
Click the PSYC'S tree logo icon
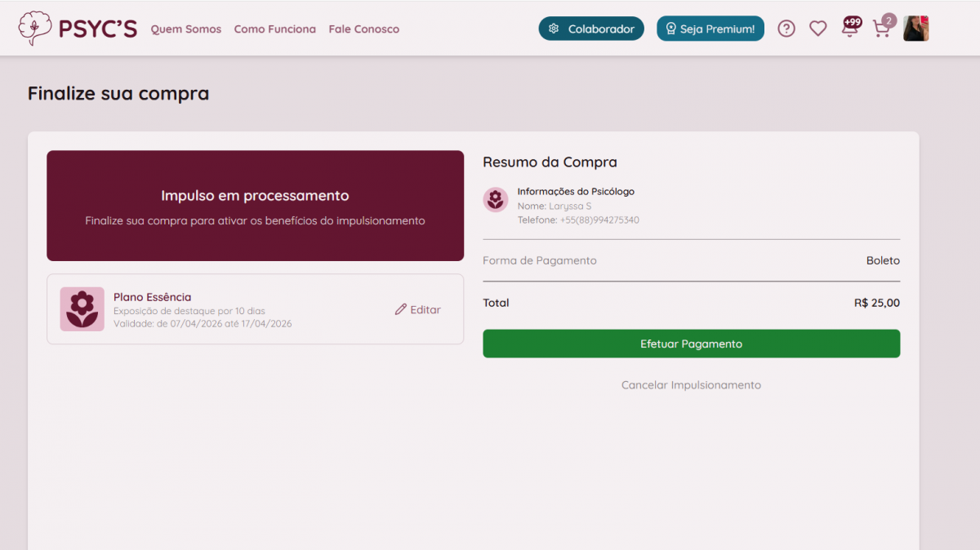click(35, 29)
